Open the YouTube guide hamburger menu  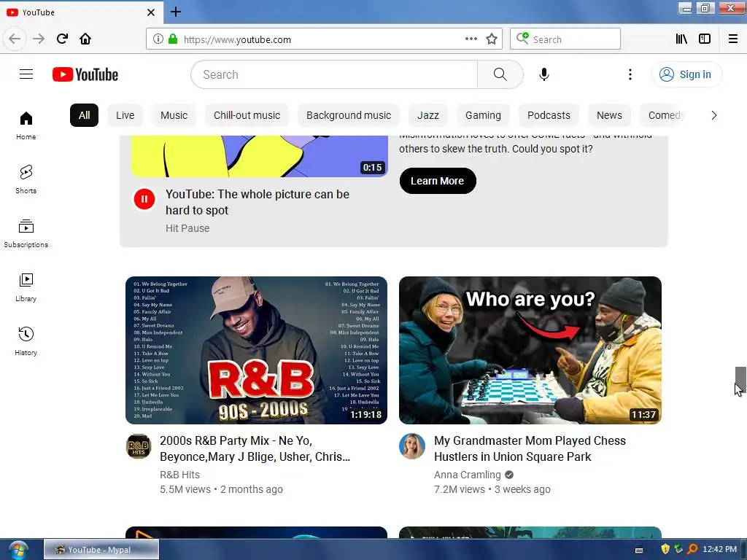point(26,74)
